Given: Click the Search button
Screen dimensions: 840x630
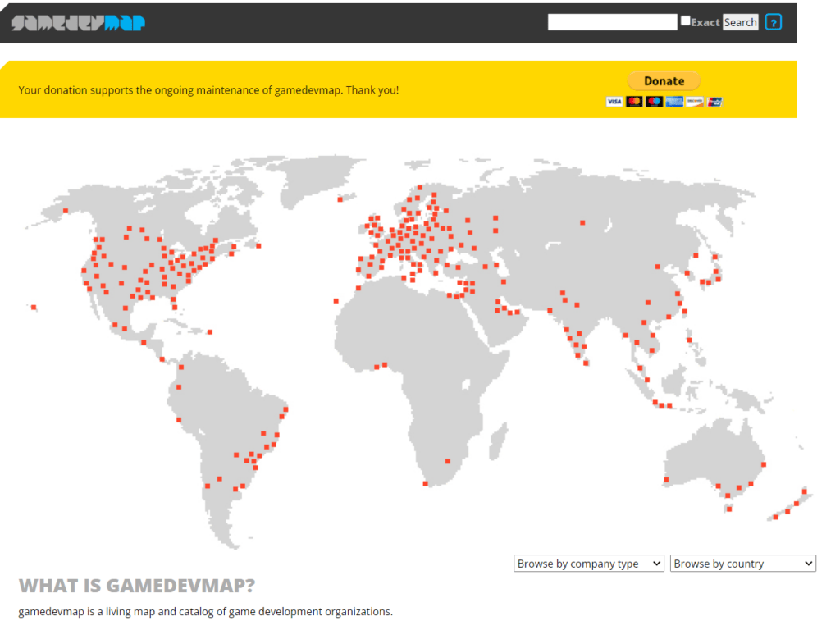Looking at the screenshot, I should (740, 21).
